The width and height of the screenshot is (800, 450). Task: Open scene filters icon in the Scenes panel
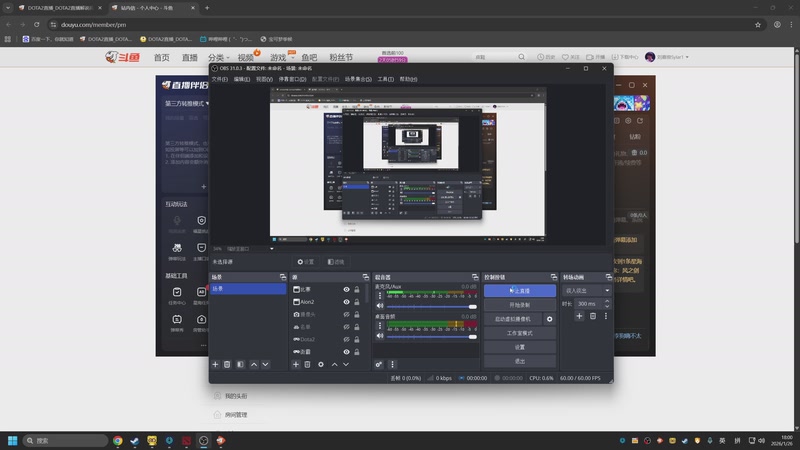pos(240,364)
